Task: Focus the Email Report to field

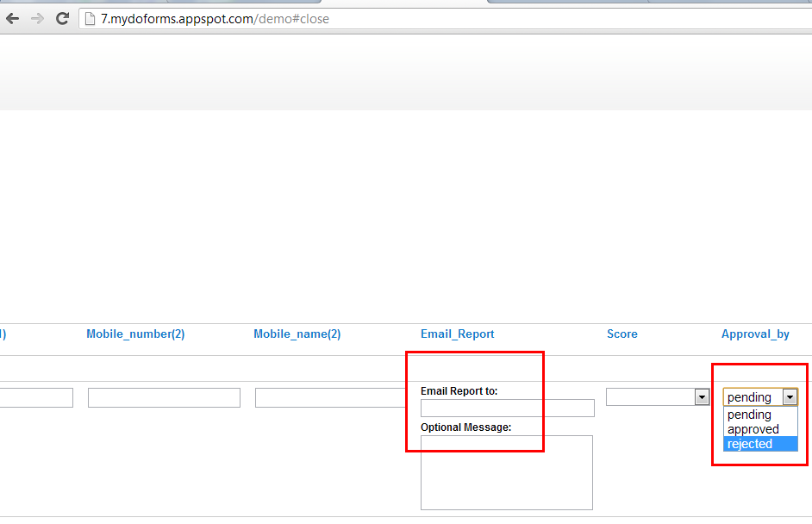Action: [507, 409]
